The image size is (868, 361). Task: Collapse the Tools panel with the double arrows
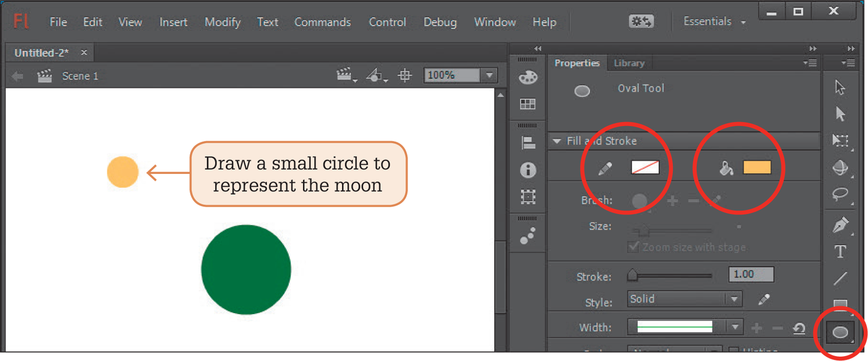point(851,48)
